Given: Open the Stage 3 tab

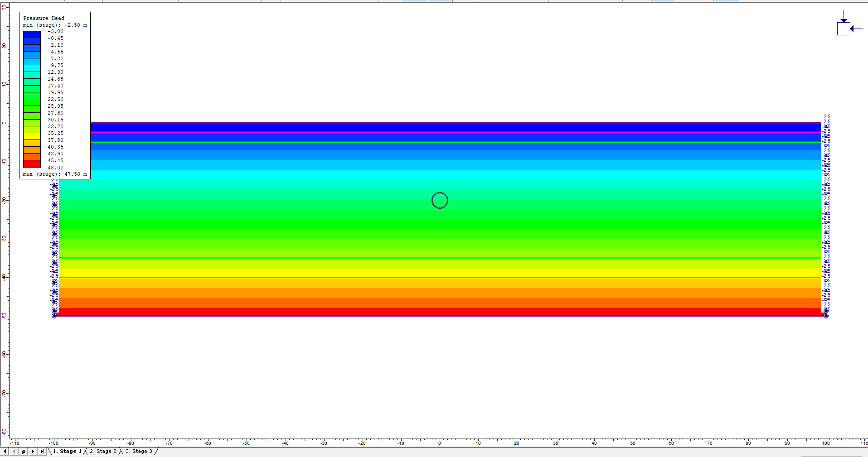Looking at the screenshot, I should pos(140,451).
